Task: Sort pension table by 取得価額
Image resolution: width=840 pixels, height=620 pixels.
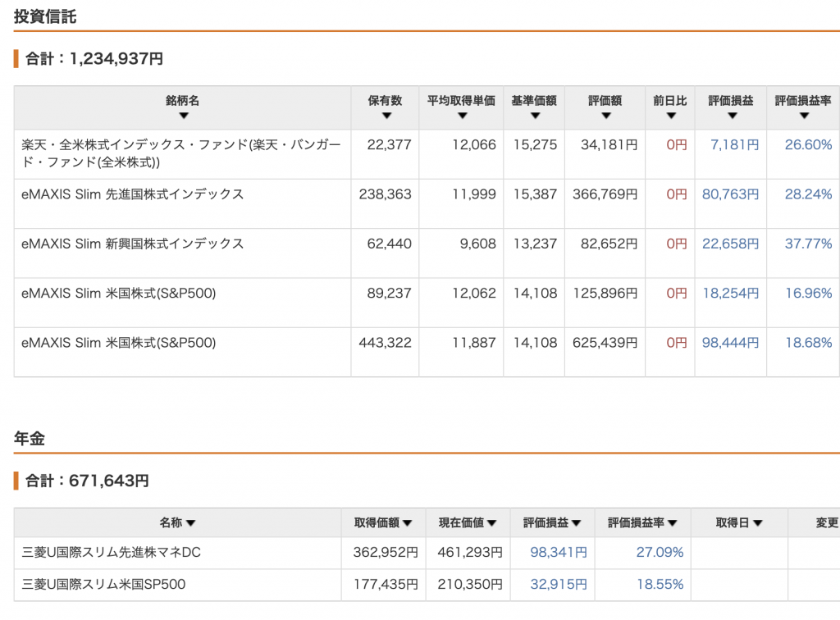Action: point(407,523)
